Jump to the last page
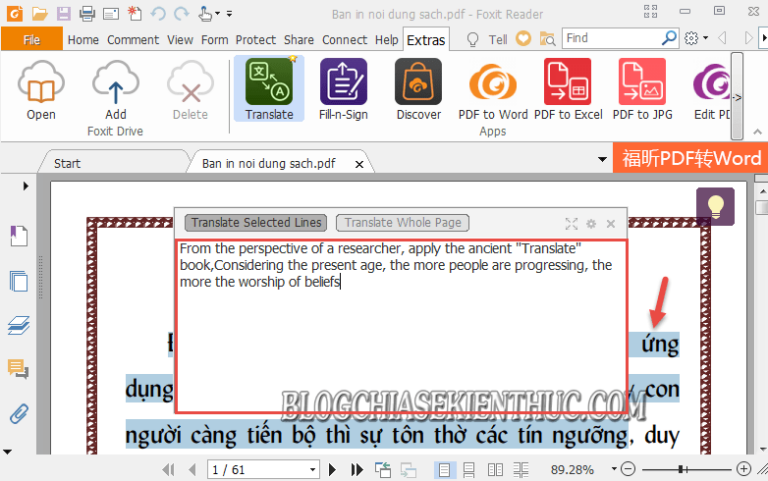 point(357,470)
